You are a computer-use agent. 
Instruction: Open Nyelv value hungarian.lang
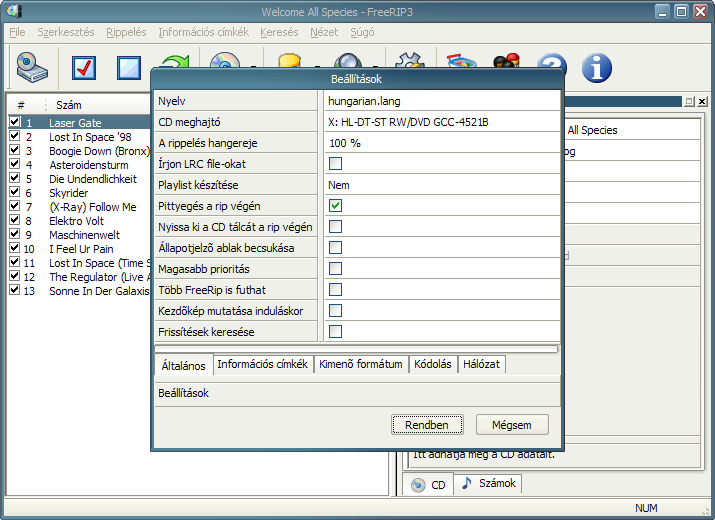(x=442, y=101)
